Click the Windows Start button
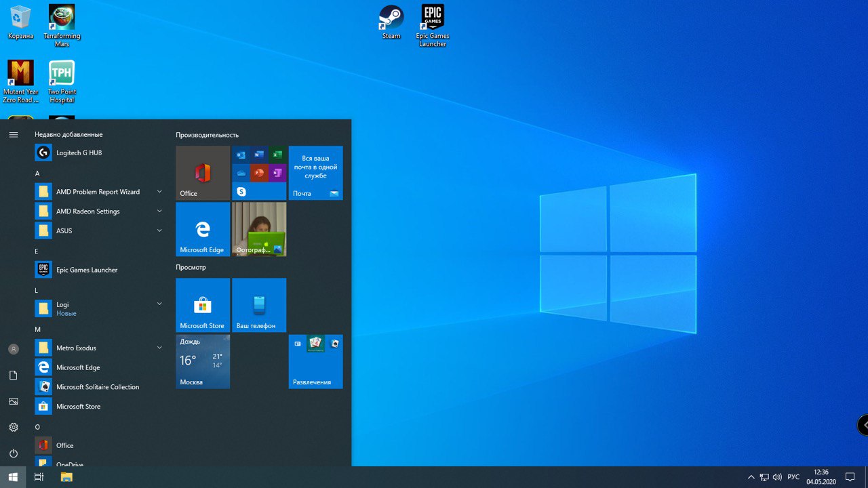This screenshot has width=868, height=488. point(13,477)
